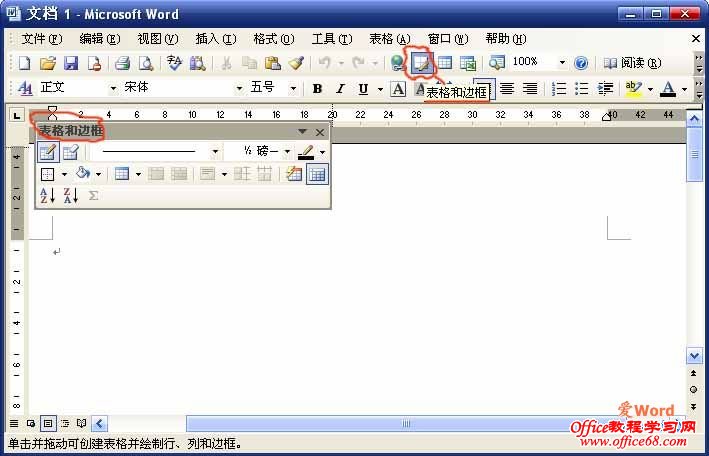709x456 pixels.
Task: Open Word Help with the question mark icon
Action: (x=581, y=63)
